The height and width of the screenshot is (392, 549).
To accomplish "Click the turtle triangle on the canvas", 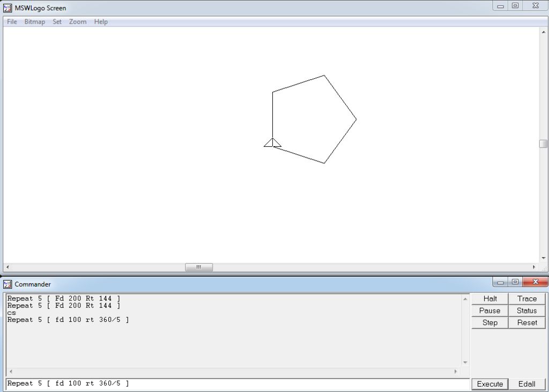I will (272, 142).
